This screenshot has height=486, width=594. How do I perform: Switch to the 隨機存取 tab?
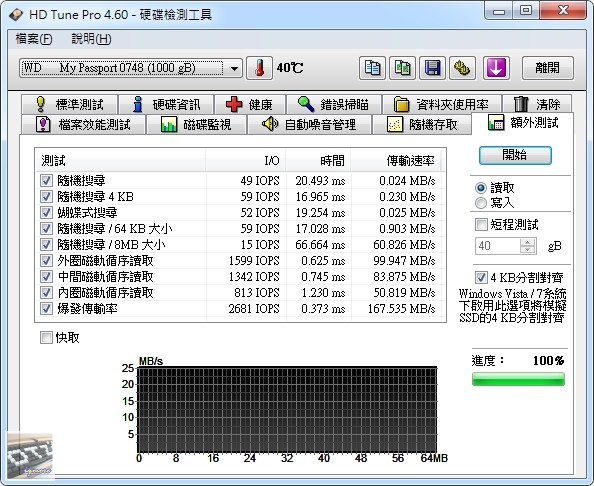coord(422,124)
